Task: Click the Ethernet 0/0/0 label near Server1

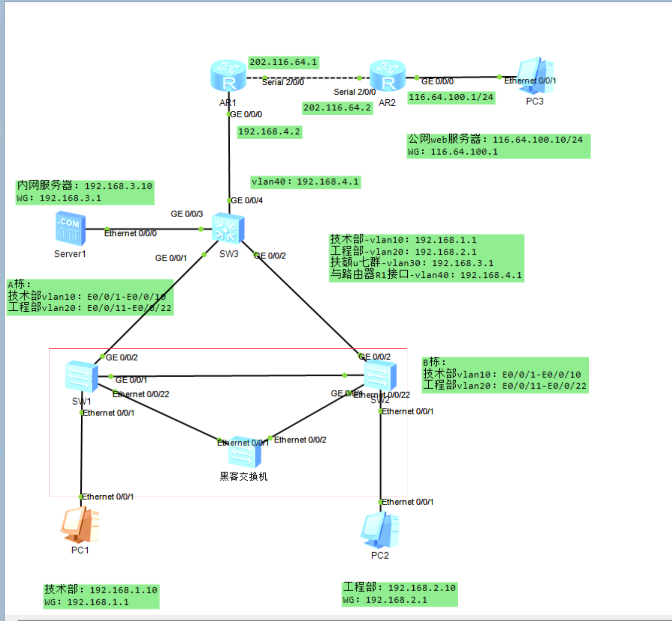Action: coord(131,233)
